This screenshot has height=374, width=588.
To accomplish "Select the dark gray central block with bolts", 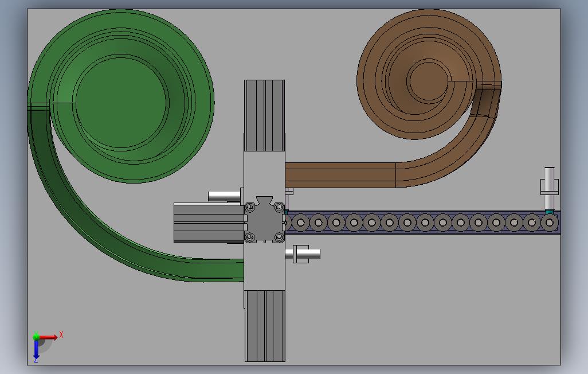I will [264, 219].
